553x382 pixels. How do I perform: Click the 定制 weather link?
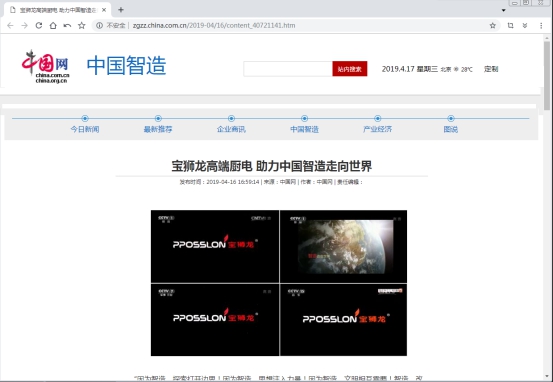491,69
